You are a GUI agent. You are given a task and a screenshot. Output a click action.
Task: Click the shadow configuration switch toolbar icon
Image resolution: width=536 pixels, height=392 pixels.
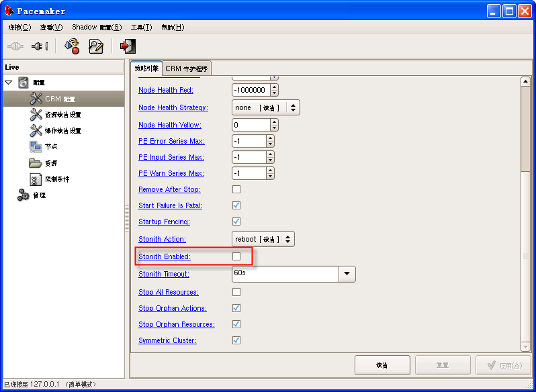pos(72,46)
